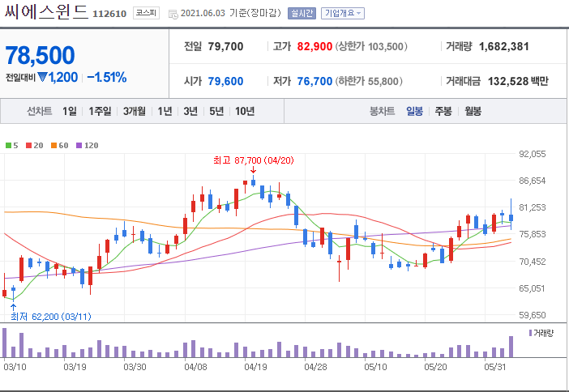Click the high price 82,900
The height and width of the screenshot is (392, 569).
314,46
